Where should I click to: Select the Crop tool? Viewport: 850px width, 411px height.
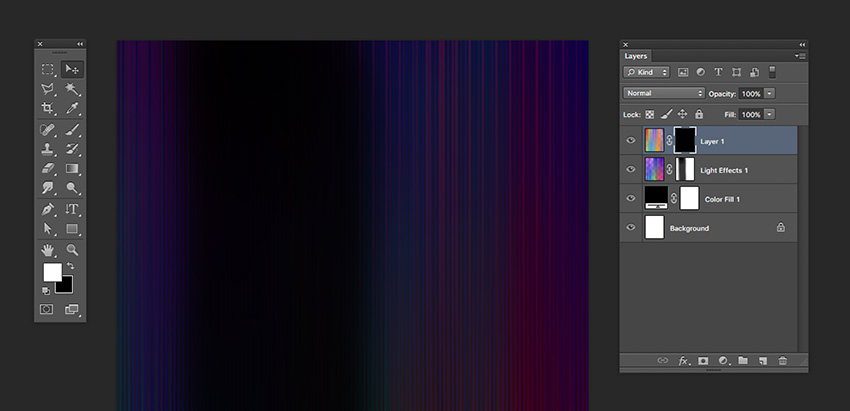click(48, 108)
